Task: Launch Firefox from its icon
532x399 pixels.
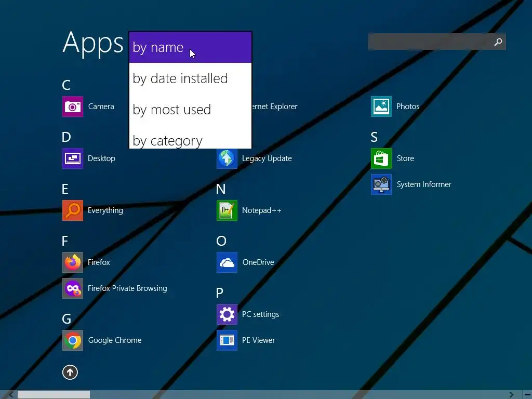Action: (73, 262)
